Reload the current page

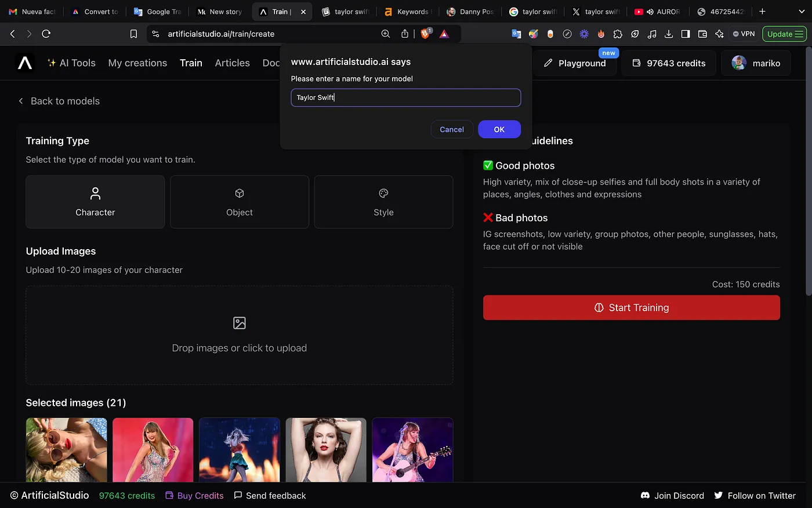pos(46,34)
